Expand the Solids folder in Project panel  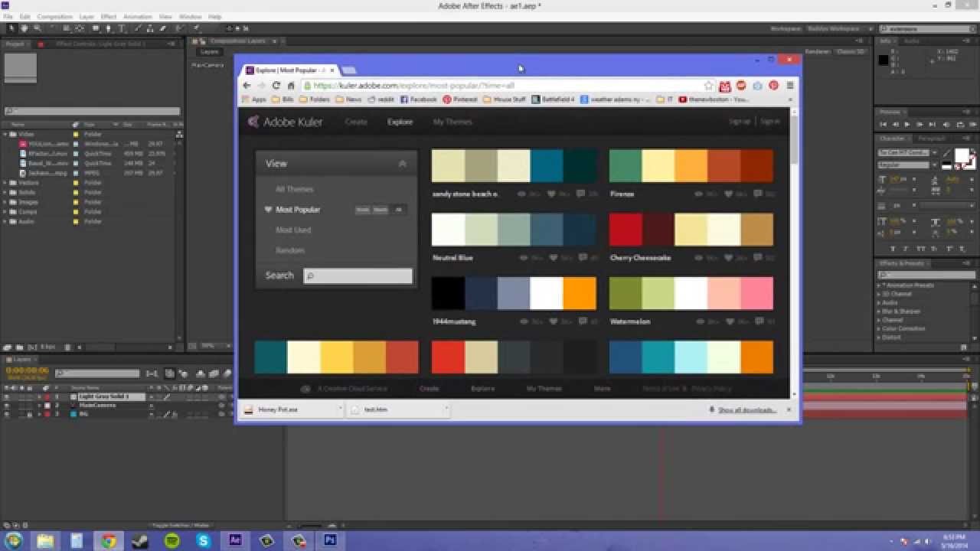[6, 192]
